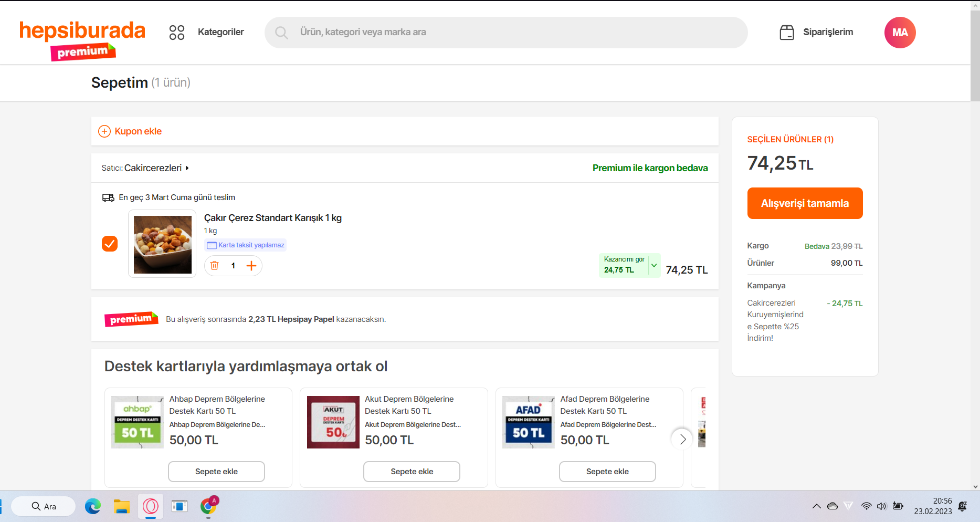Go to Siparişlerim page
980x522 pixels.
(x=828, y=32)
